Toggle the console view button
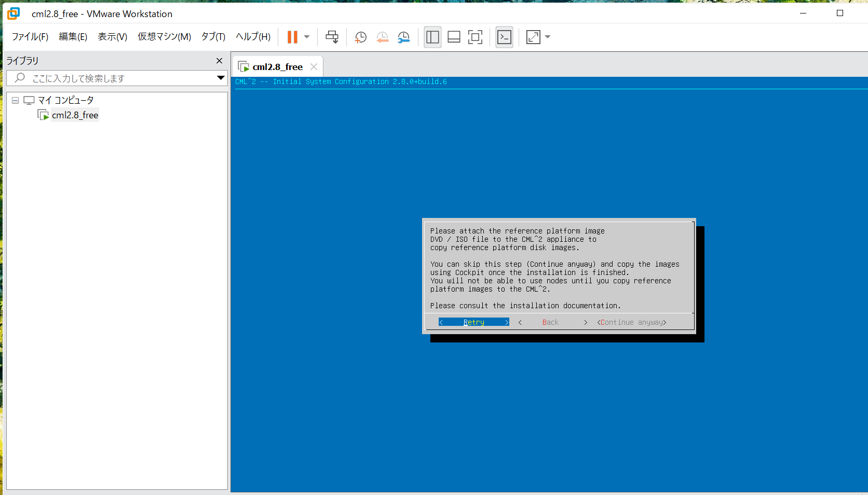This screenshot has height=495, width=868. [x=504, y=37]
